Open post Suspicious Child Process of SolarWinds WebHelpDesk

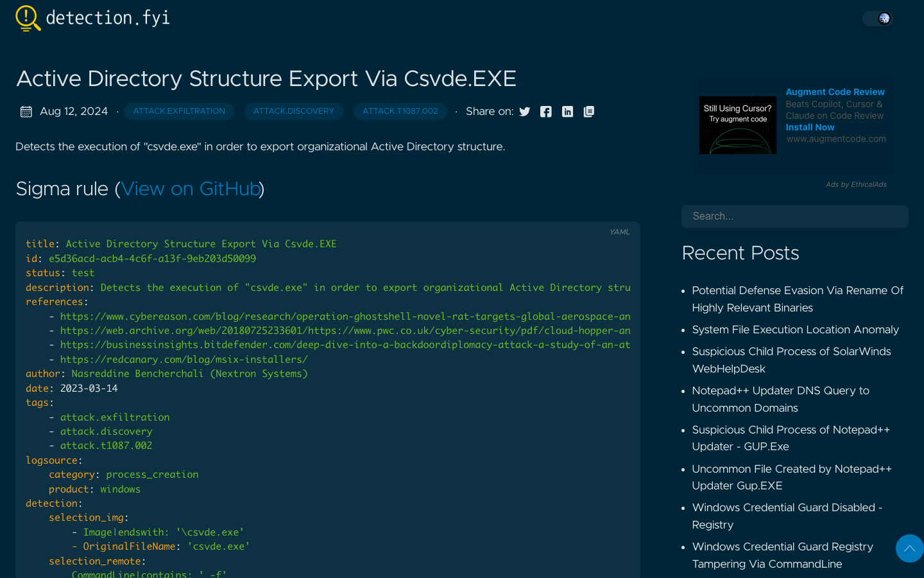(791, 360)
